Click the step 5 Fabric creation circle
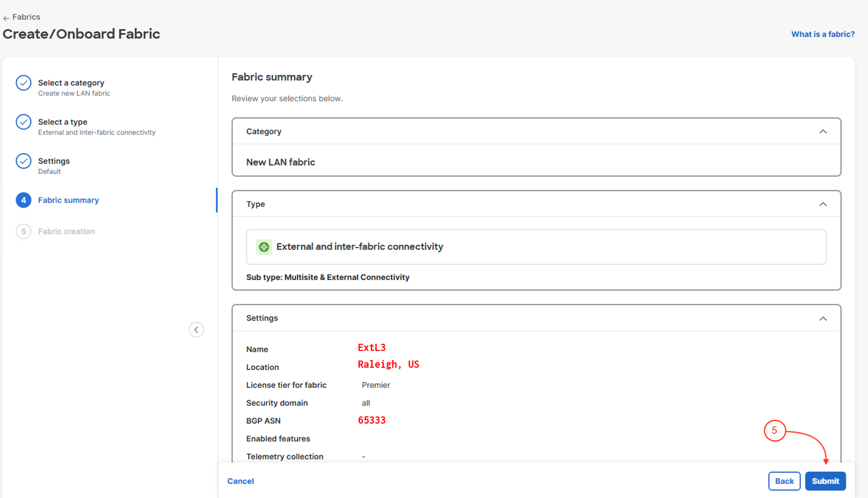 (23, 231)
